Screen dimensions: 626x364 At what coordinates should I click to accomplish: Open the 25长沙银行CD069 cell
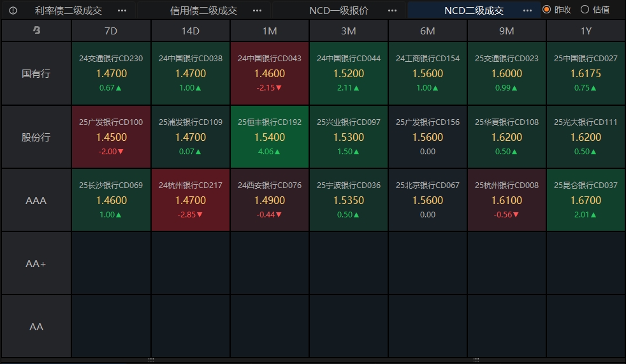(111, 200)
